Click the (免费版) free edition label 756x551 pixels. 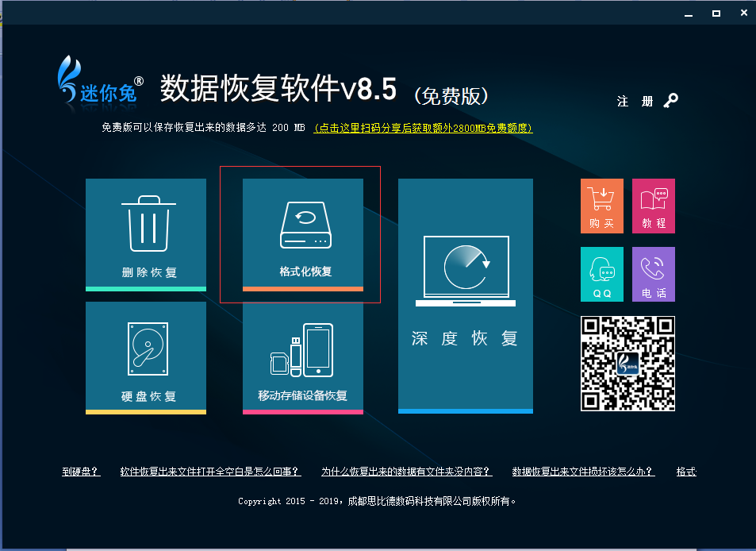[451, 96]
